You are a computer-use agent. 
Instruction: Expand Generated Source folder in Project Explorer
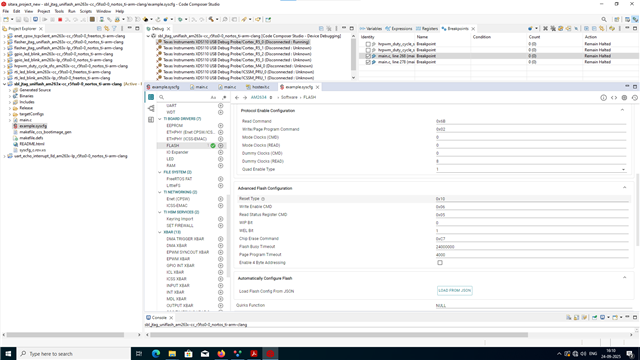[10, 90]
